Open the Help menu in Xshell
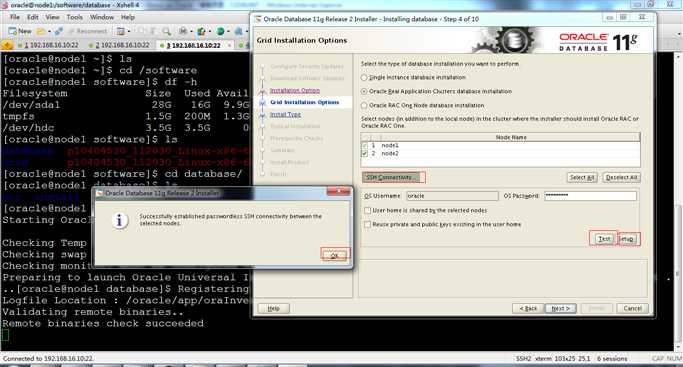683x367 pixels. pyautogui.click(x=128, y=17)
